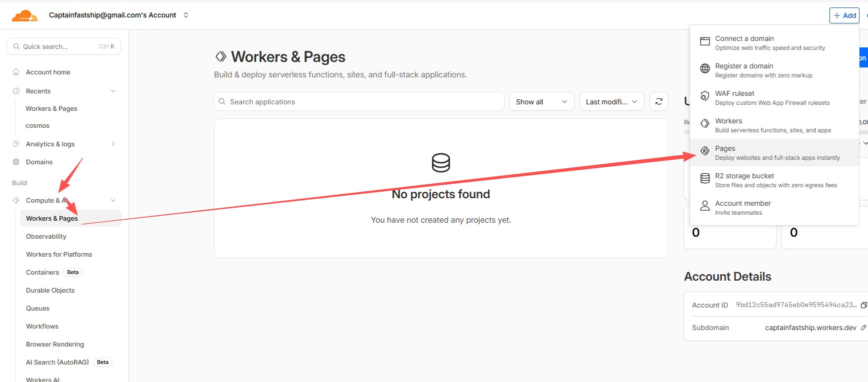Open the account switcher selector
Image resolution: width=868 pixels, height=382 pixels.
click(186, 15)
